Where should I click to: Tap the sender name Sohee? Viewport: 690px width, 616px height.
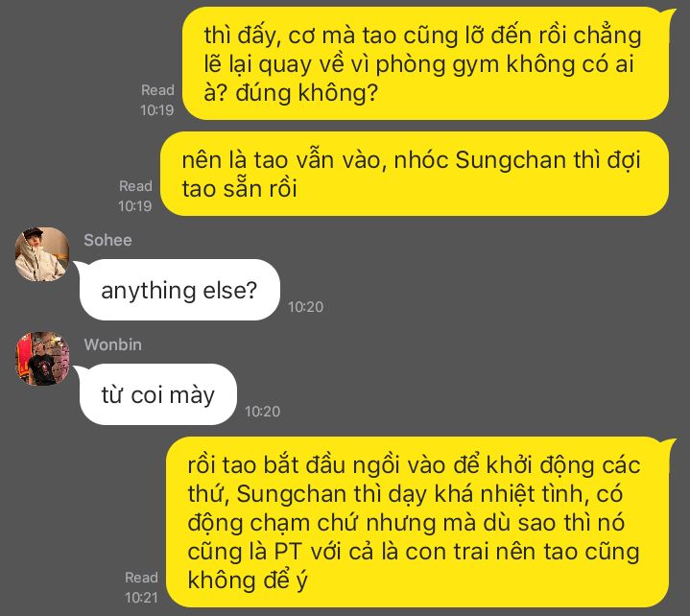click(x=107, y=240)
